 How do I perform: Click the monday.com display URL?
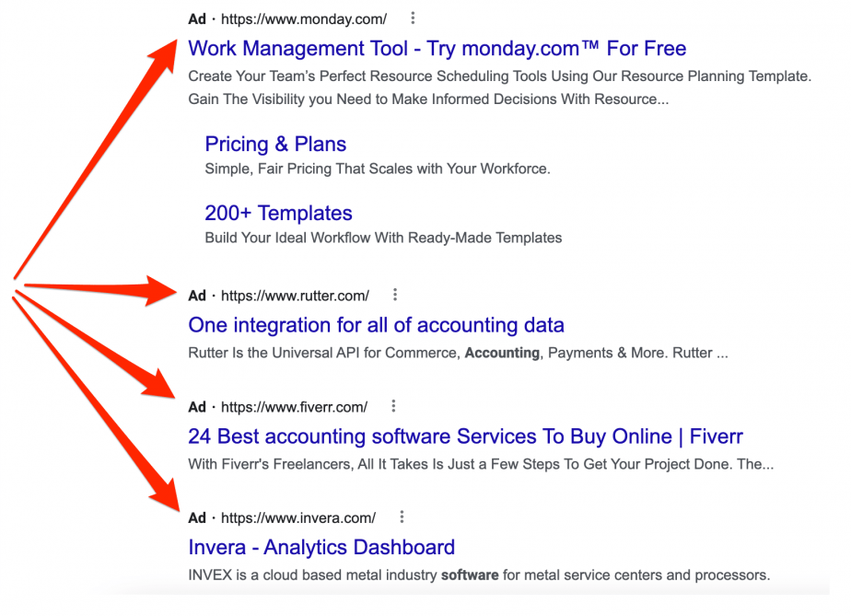click(x=305, y=17)
